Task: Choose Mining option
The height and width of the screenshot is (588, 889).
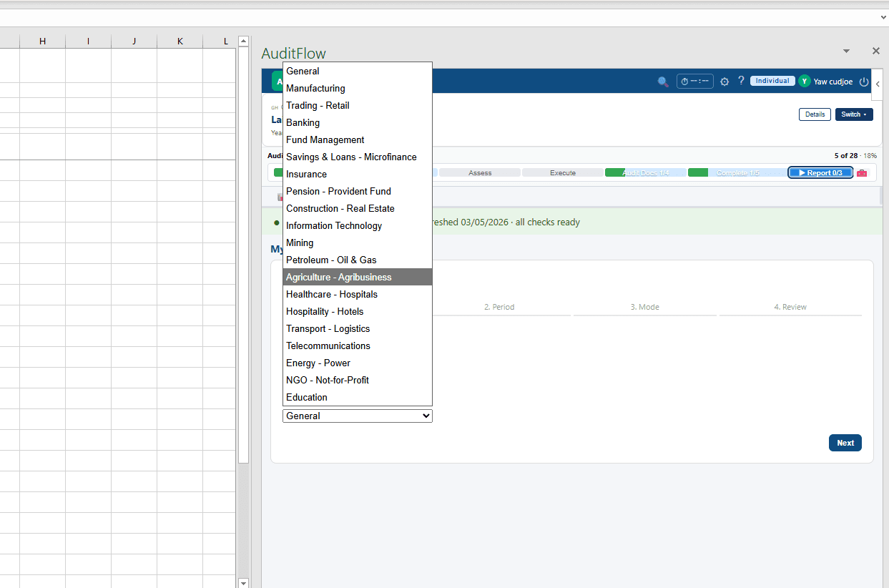Action: [358, 242]
